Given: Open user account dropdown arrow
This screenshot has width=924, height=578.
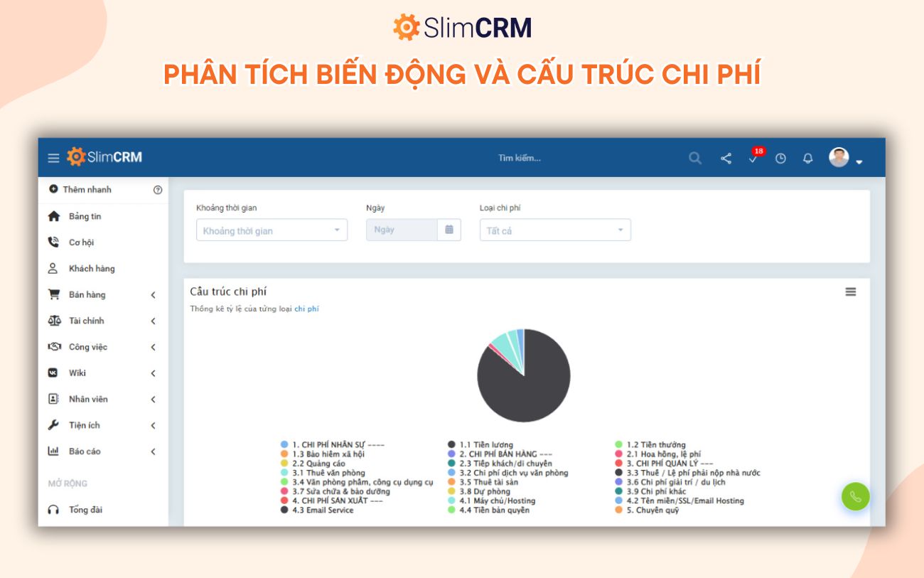Looking at the screenshot, I should (x=859, y=162).
